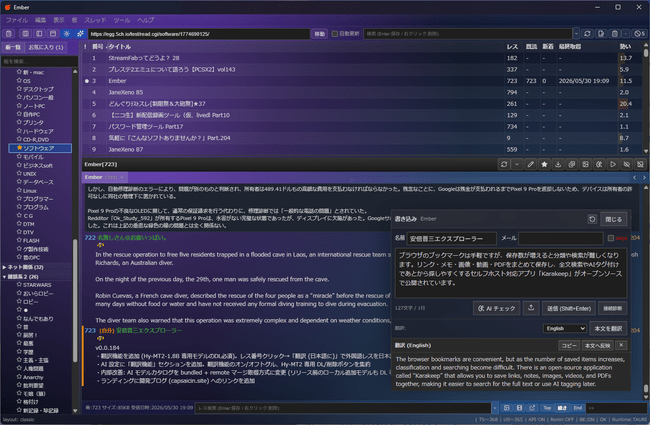Click the Top jump button in the bottom bar
Viewport: 650px width, 425px height.
tap(547, 408)
